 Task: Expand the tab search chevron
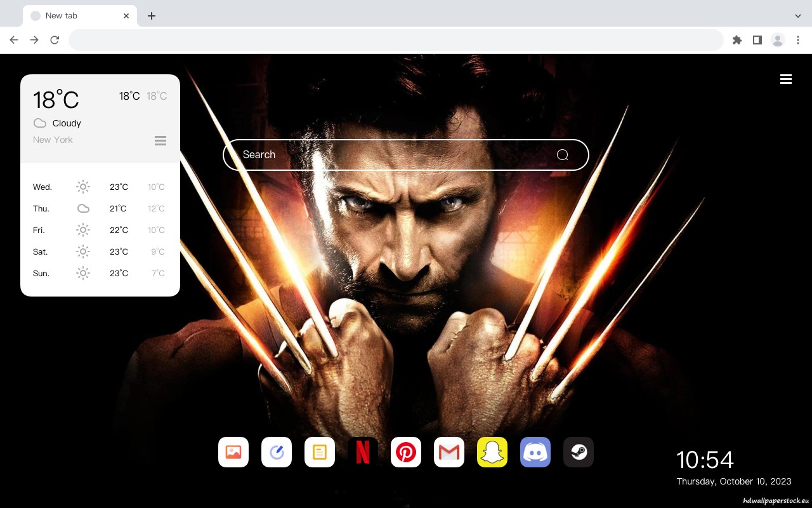[x=798, y=16]
